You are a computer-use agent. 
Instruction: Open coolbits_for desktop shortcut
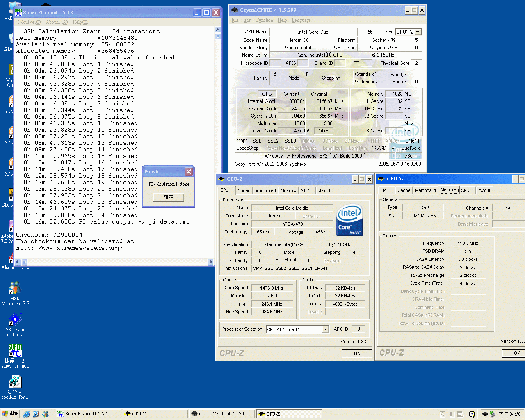pos(15,387)
